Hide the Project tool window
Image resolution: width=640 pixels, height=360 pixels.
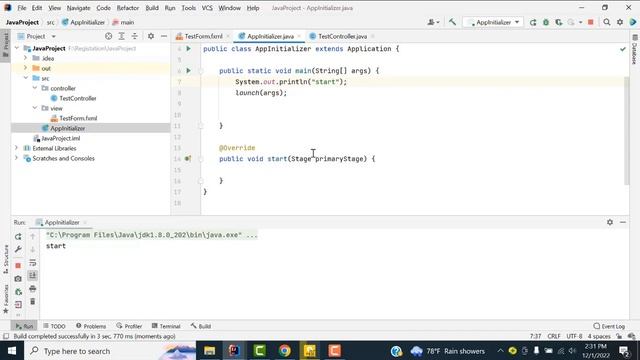pyautogui.click(x=164, y=36)
